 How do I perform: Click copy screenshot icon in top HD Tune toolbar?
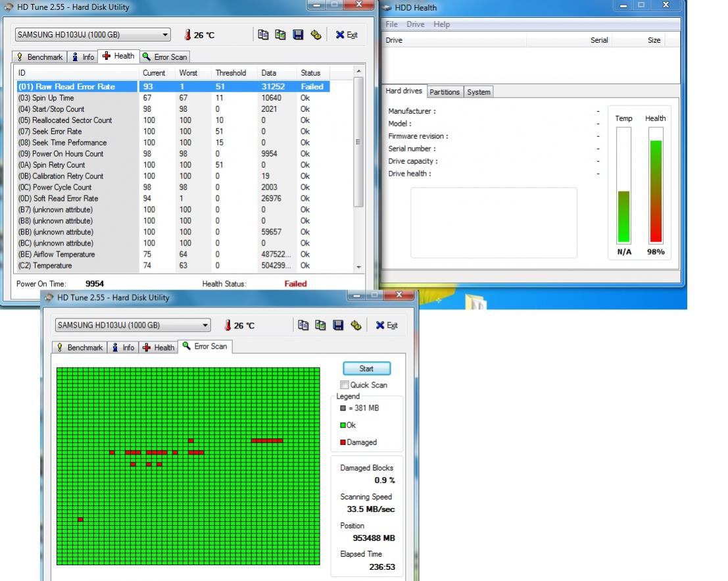280,35
